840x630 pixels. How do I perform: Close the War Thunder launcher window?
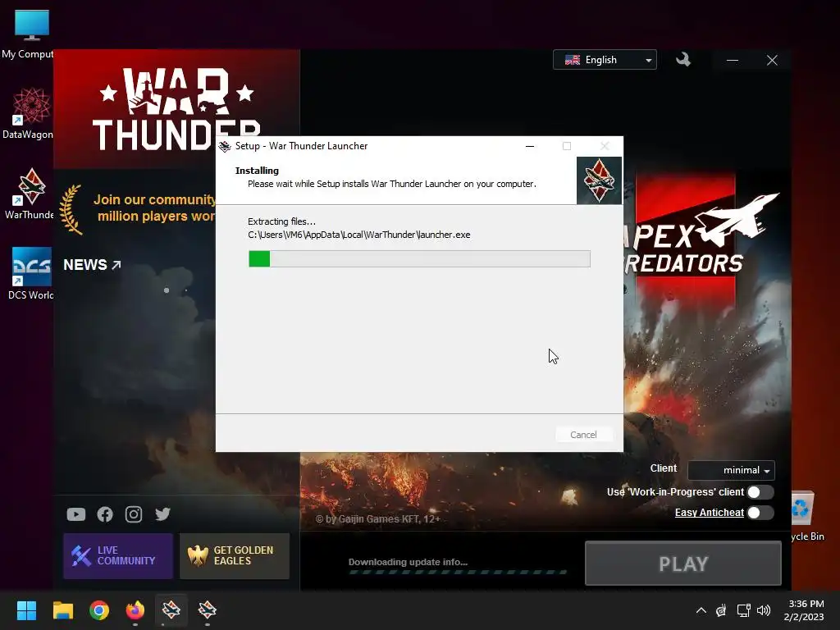(772, 60)
